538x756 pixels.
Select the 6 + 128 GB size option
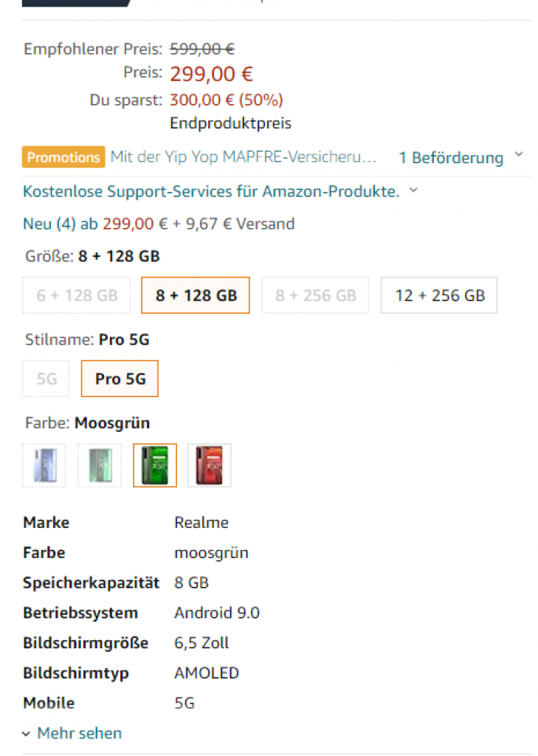coord(77,295)
